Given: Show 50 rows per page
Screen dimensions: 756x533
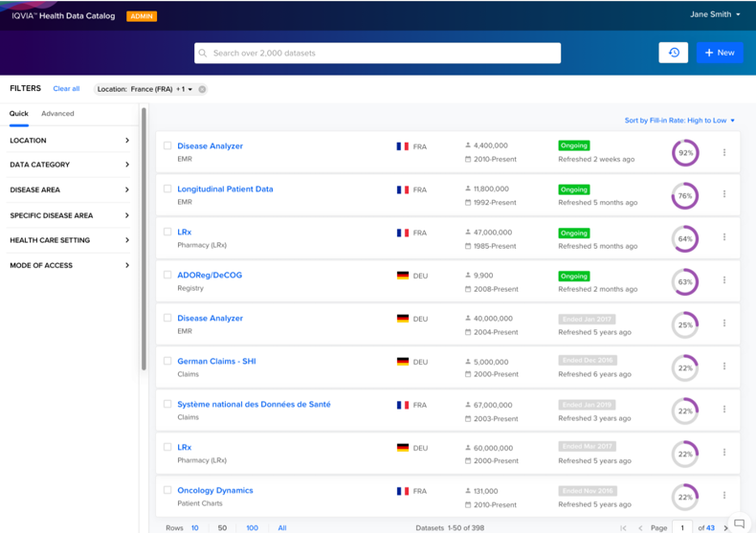Looking at the screenshot, I should pyautogui.click(x=222, y=528).
